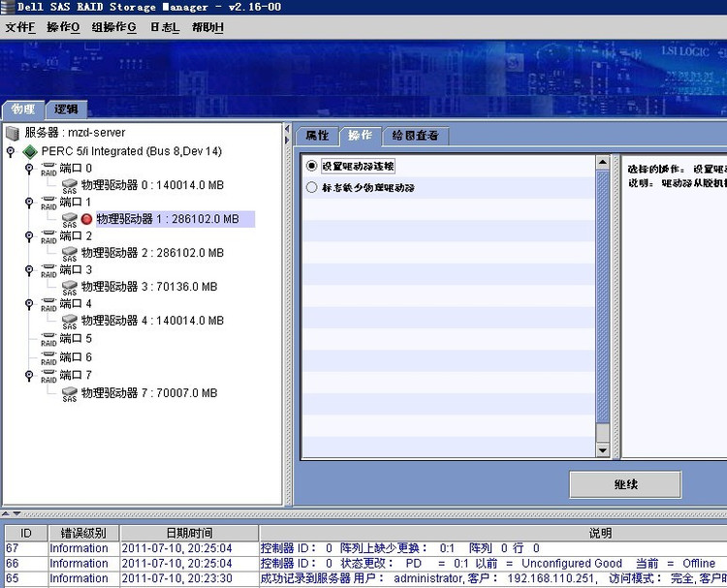727x588 pixels.
Task: Sort log by 日期/时间 column header
Action: 189,534
